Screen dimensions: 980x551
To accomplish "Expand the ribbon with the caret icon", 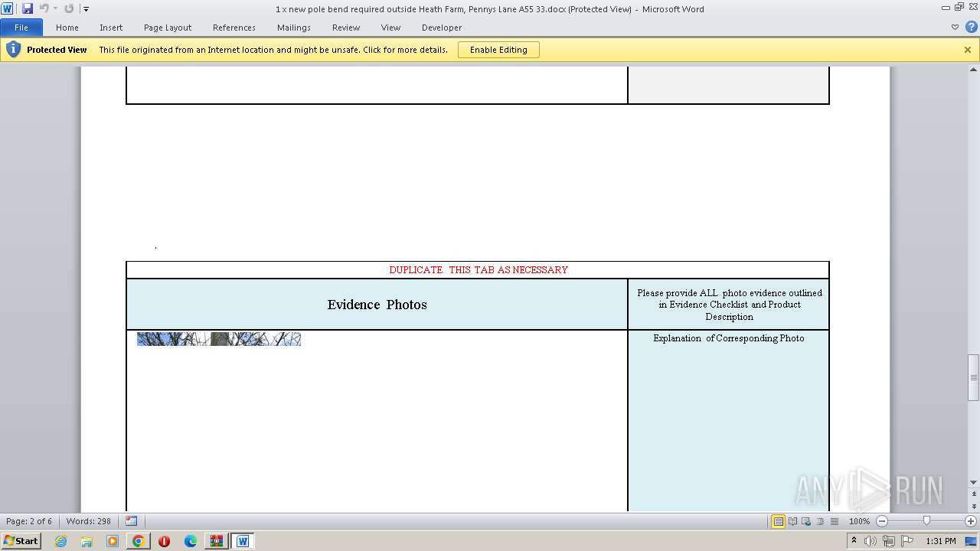I will click(955, 27).
